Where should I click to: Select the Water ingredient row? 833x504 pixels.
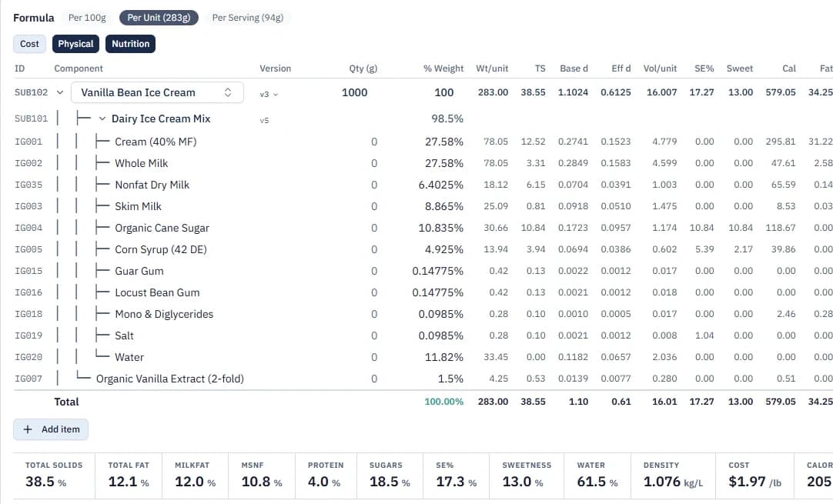point(423,357)
